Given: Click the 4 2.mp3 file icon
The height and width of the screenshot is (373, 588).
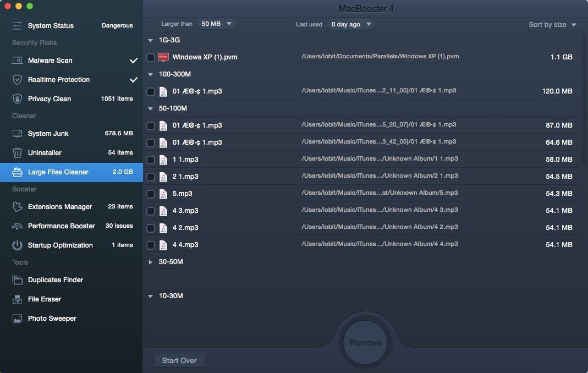Looking at the screenshot, I should tap(163, 228).
